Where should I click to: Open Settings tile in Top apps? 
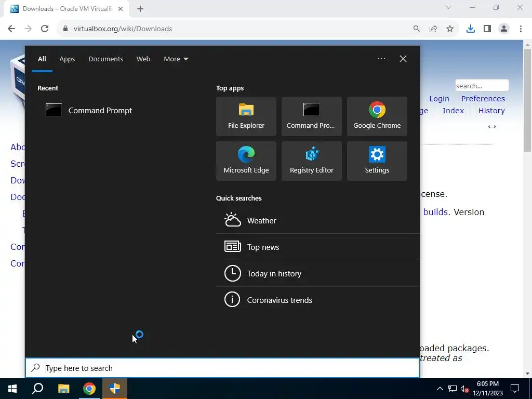pos(377,161)
